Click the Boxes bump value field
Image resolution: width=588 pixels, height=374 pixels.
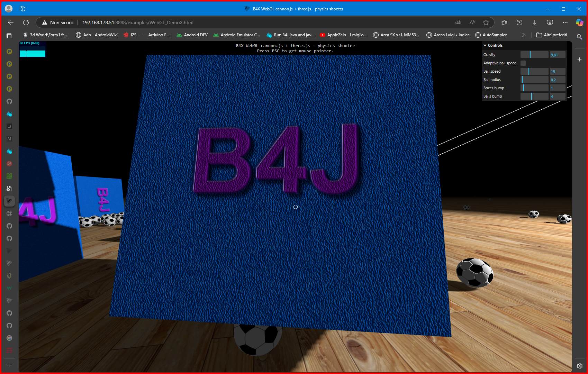tap(558, 88)
